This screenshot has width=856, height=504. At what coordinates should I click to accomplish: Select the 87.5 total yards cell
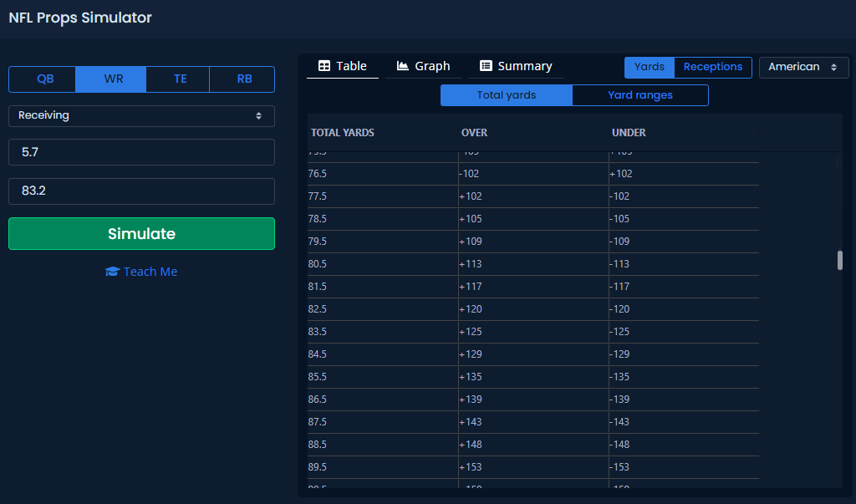(383, 422)
